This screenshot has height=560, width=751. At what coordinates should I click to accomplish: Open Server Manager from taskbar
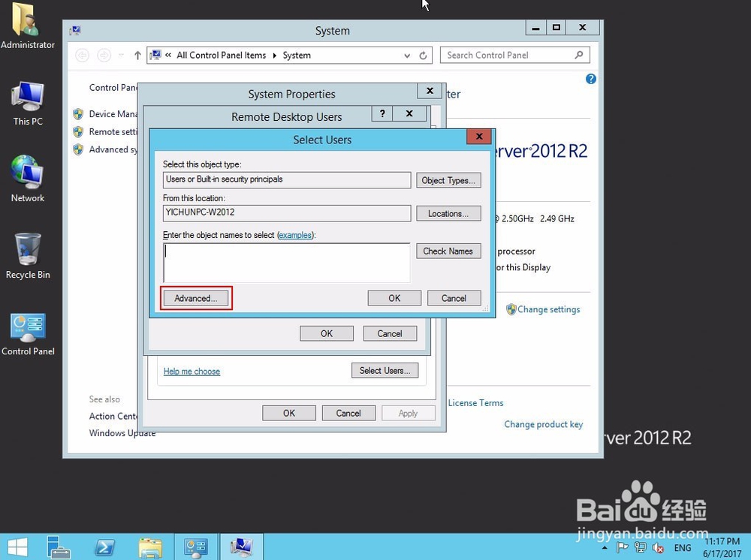pos(59,547)
